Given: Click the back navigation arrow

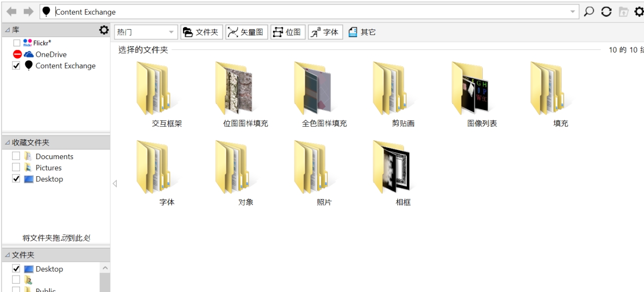Looking at the screenshot, I should coord(12,12).
